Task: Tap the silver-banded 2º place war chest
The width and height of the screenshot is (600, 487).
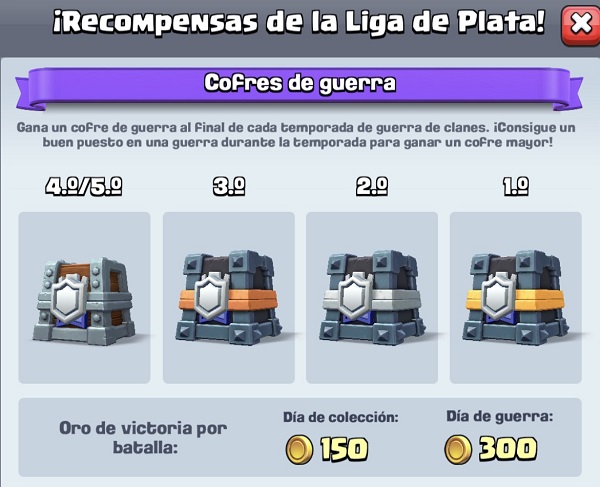Action: 372,298
